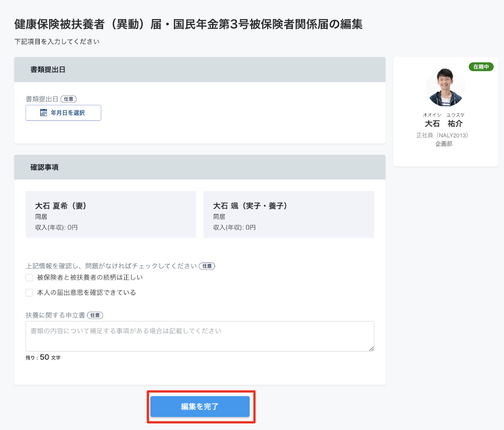Select the 大石 颯（実子・養子） dependent card
The image size is (504, 430).
(x=289, y=215)
